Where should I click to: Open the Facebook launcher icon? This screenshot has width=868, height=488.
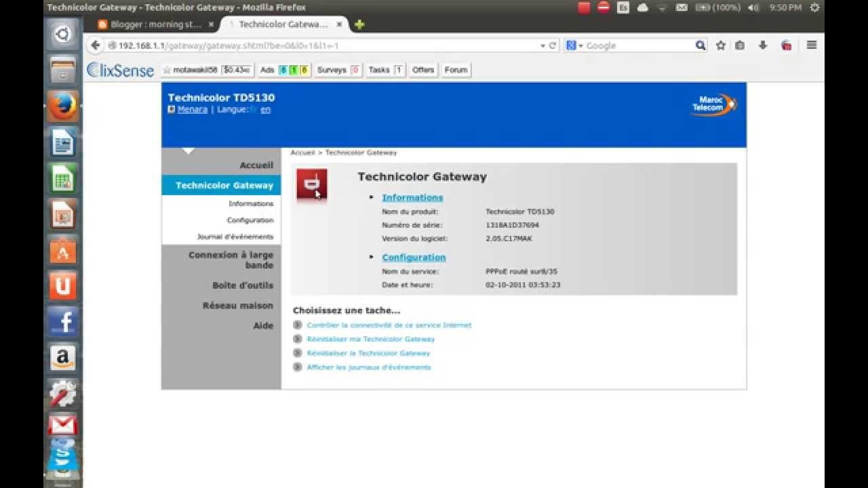[x=63, y=322]
